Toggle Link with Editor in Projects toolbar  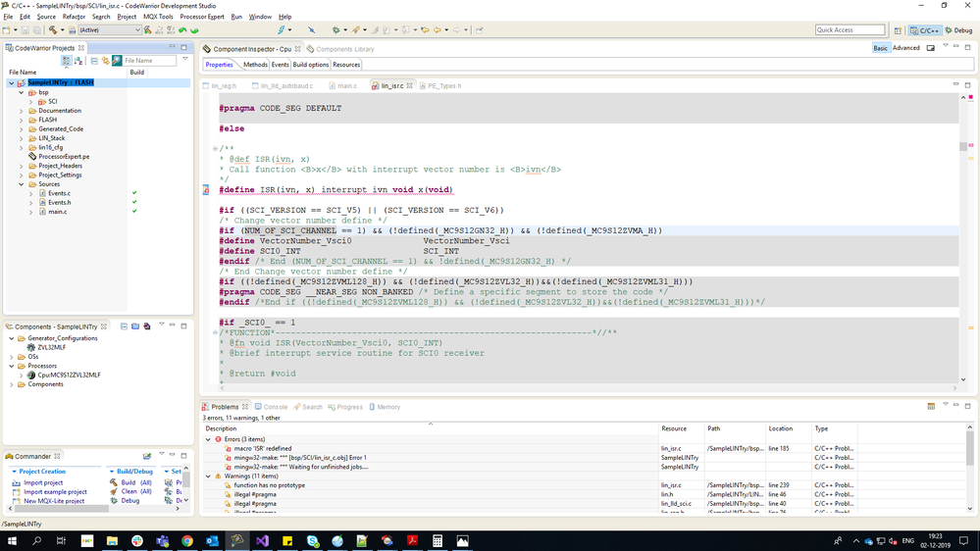(105, 61)
